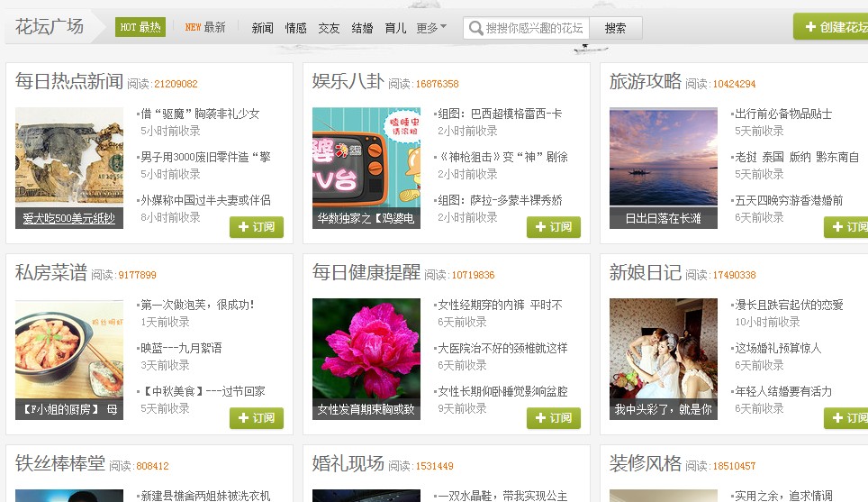Select the 育儿 category
The width and height of the screenshot is (868, 502).
pyautogui.click(x=395, y=28)
